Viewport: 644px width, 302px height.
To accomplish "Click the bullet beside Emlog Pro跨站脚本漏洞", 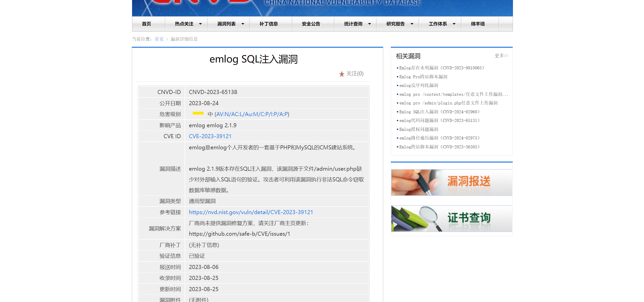I will 398,76.
